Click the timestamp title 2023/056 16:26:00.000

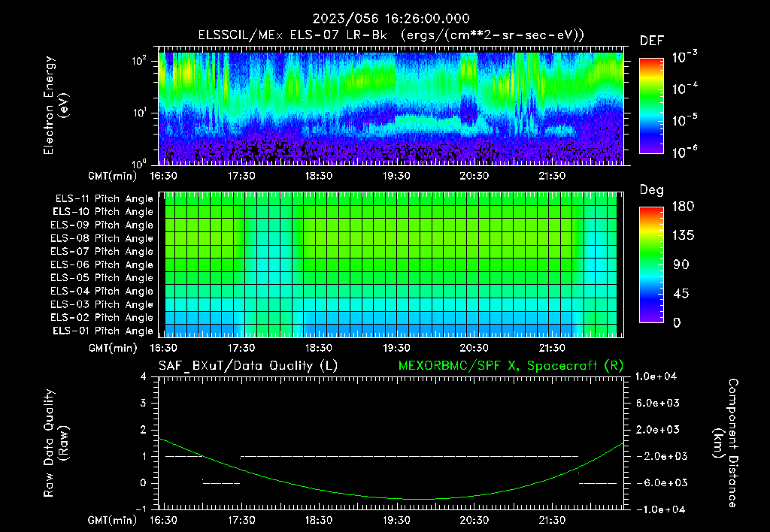pos(391,19)
